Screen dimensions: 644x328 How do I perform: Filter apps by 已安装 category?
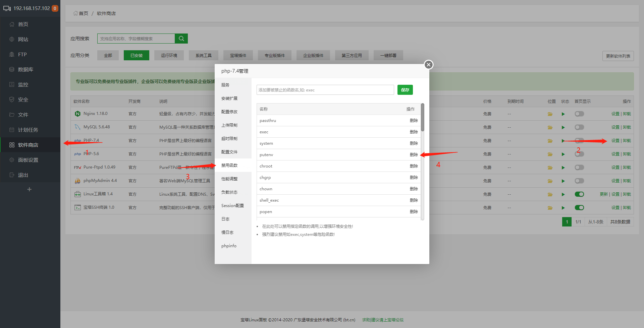tap(137, 55)
